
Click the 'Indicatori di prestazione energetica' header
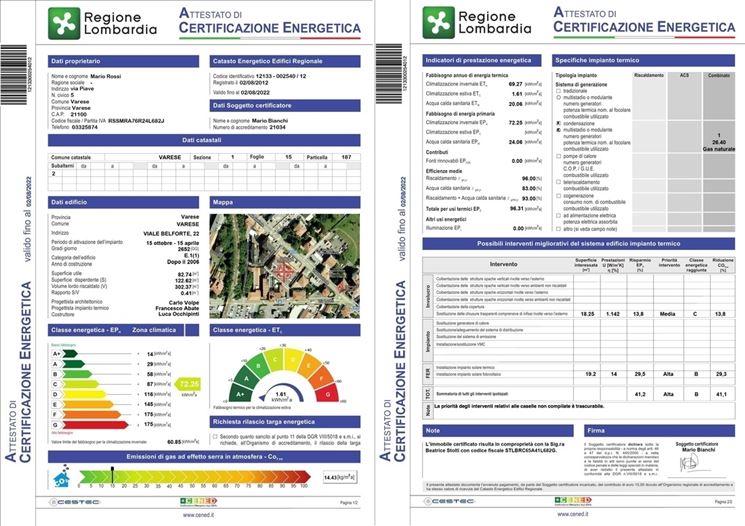(482, 60)
